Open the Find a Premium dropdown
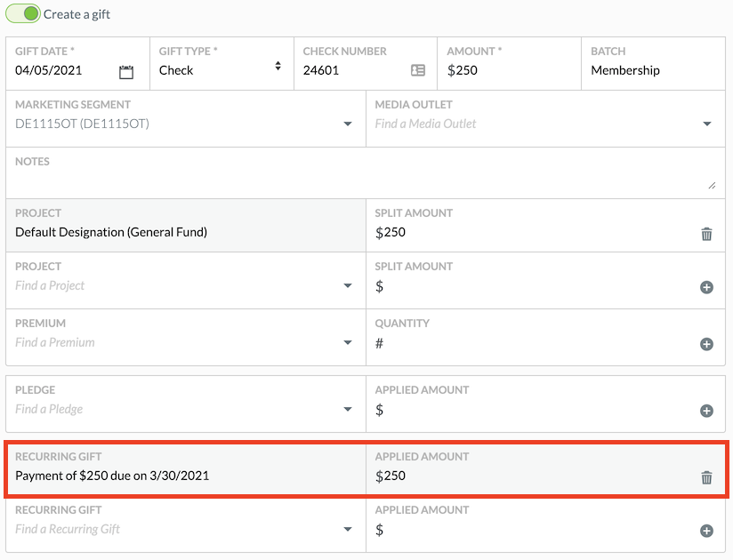Viewport: 733px width, 560px height. pyautogui.click(x=347, y=342)
